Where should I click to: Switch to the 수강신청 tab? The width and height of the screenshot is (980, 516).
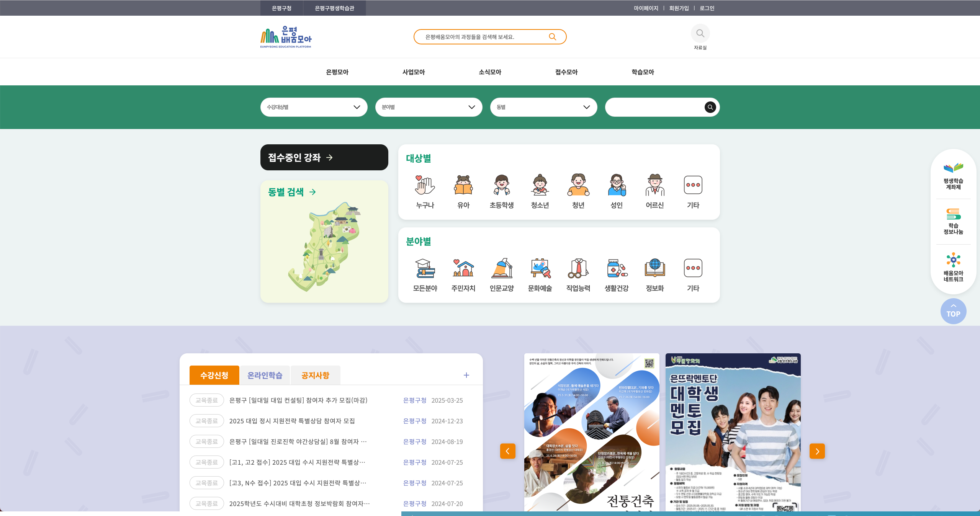pos(214,375)
